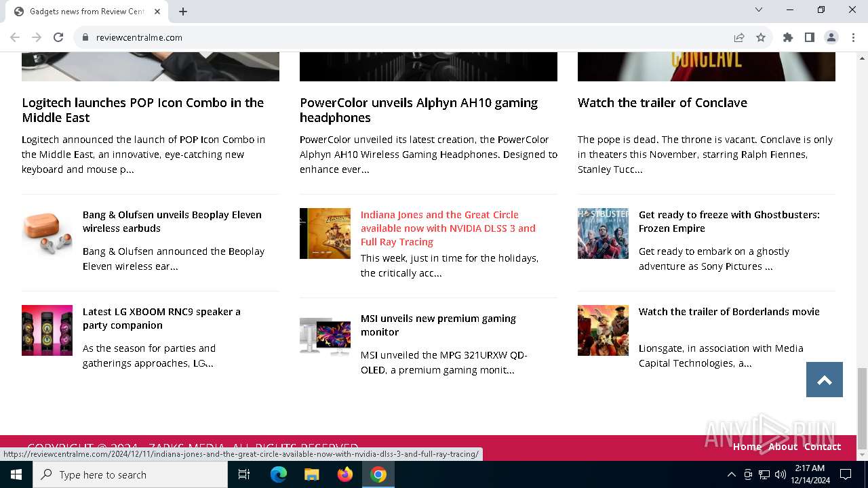Expand the tab search chevron

click(x=759, y=9)
